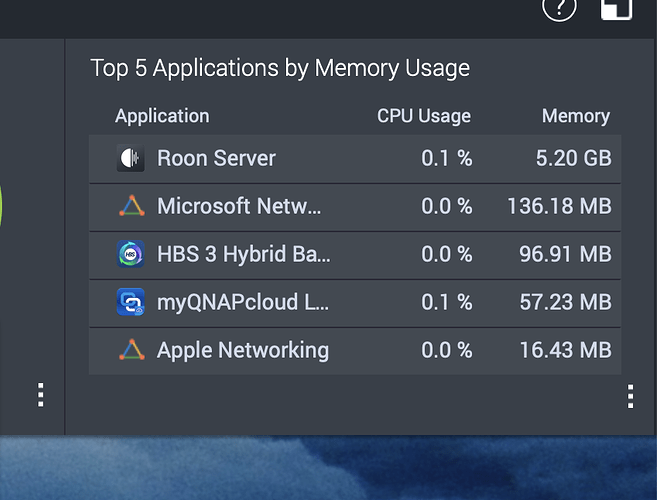Click Apple Networking's 0.0 % CPU value
The image size is (657, 500).
tap(447, 350)
